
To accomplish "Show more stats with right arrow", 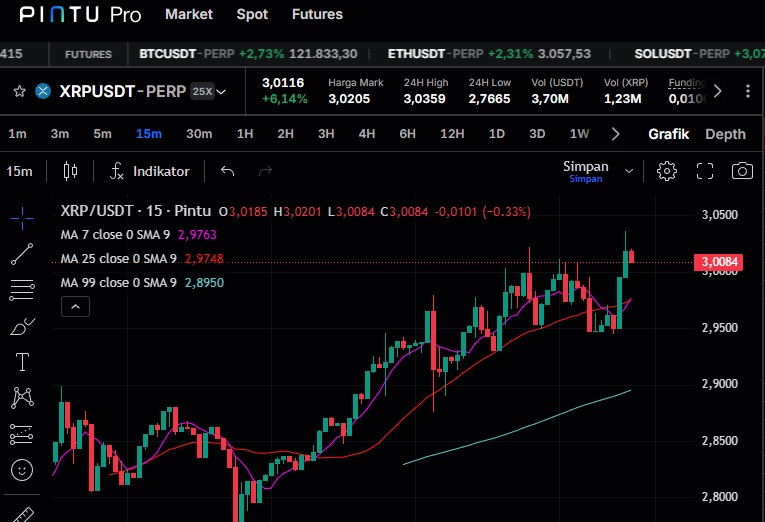I will [x=717, y=91].
